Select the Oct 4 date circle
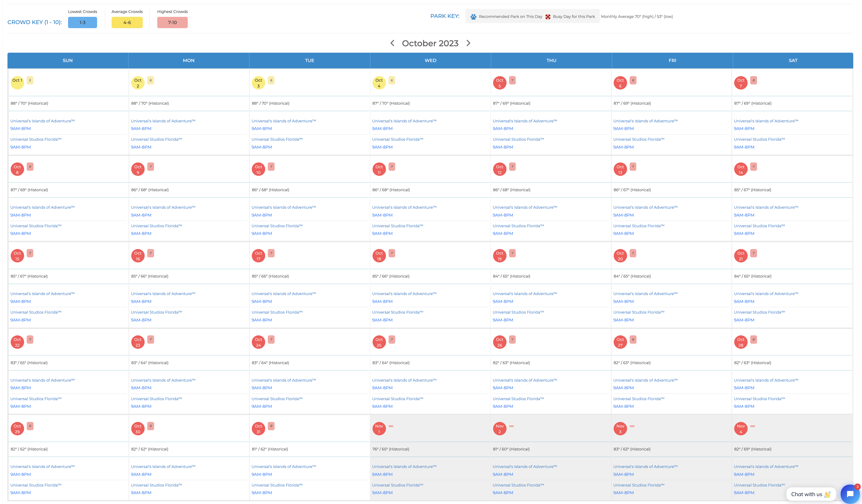This screenshot has width=862, height=504. 379,83
